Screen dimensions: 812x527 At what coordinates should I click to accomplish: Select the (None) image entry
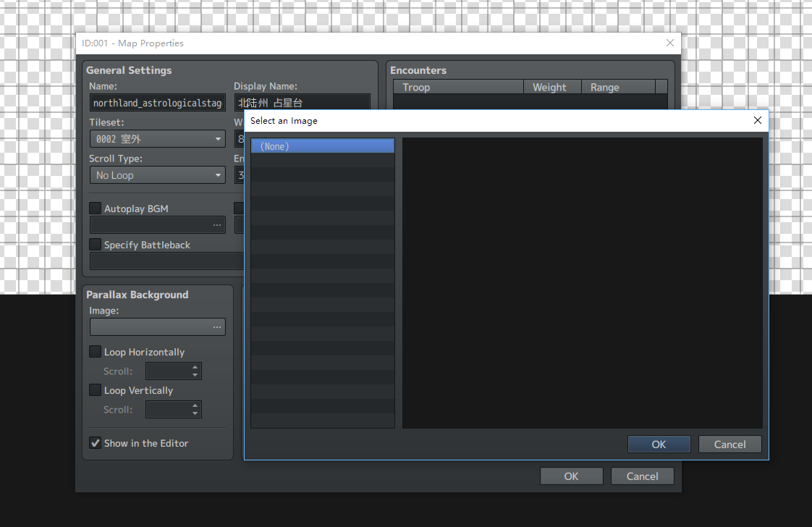click(x=323, y=146)
